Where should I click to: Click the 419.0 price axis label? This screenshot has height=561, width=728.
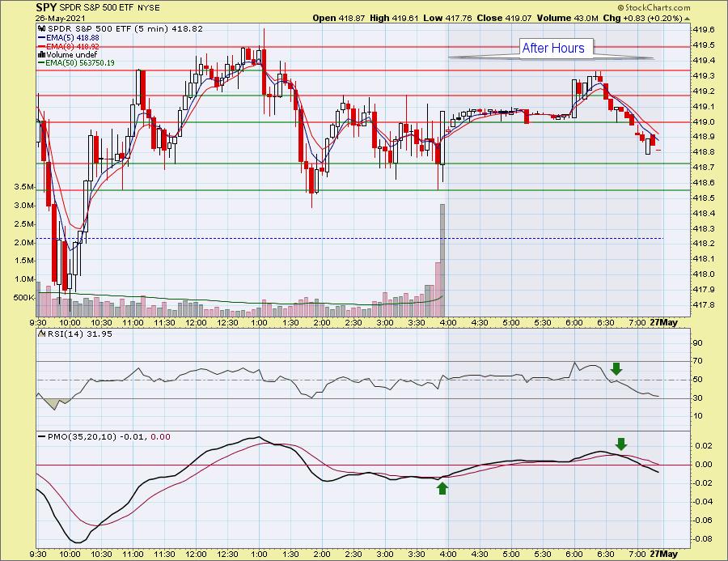pyautogui.click(x=704, y=121)
